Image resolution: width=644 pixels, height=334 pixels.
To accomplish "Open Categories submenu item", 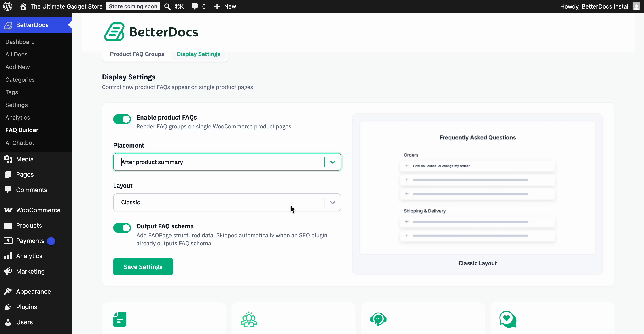I will 20,79.
